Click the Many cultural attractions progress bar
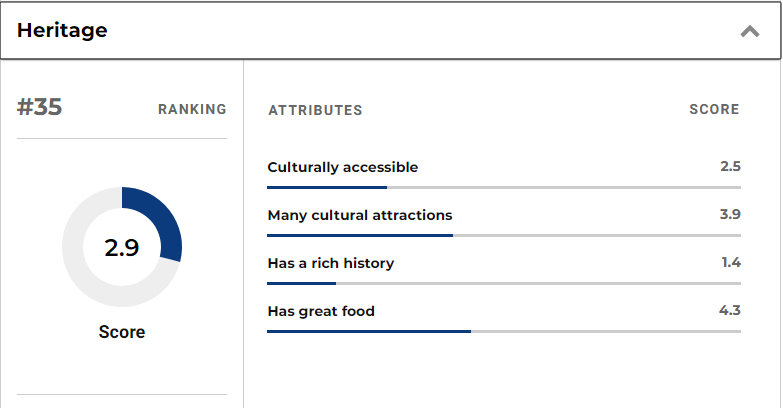This screenshot has width=783, height=408. click(504, 235)
